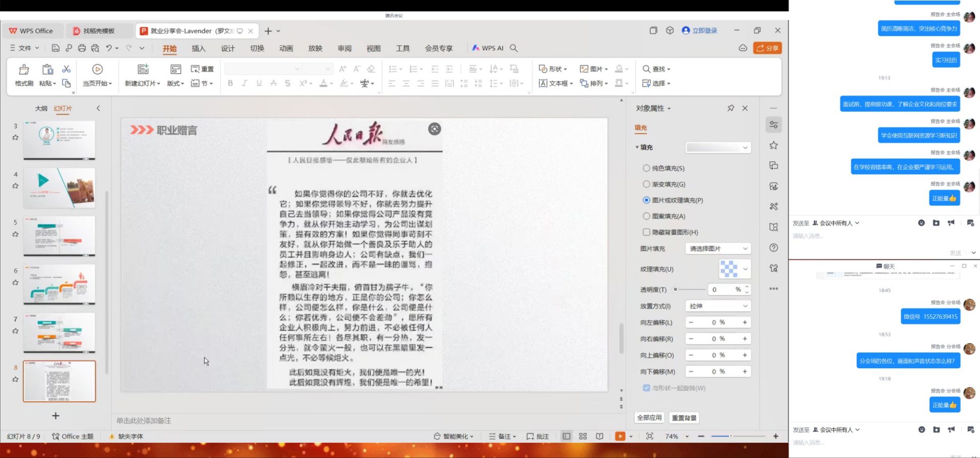Toggle the star marker beside slide 3
This screenshot has height=458, width=980.
pos(15,137)
